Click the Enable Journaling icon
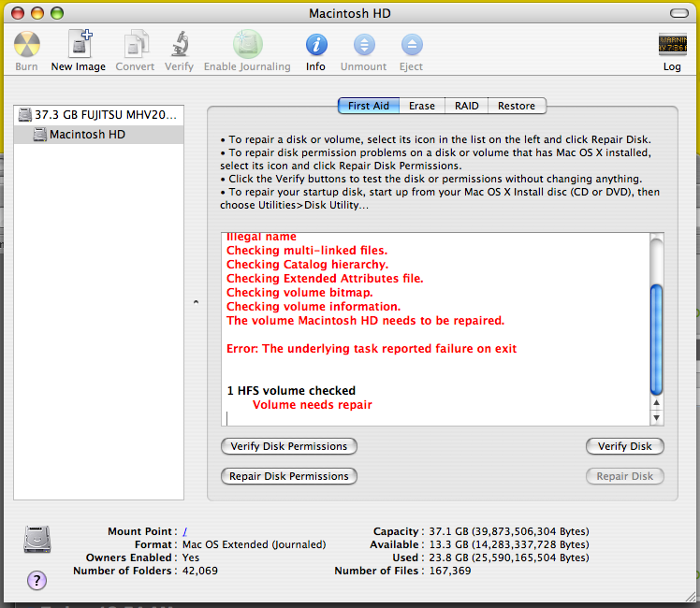The height and width of the screenshot is (608, 700). 248,44
